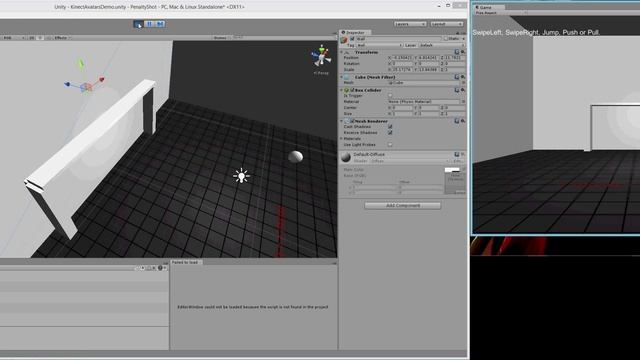This screenshot has height=360, width=640.
Task: Click the Base texture slot thumbnail
Action: pyautogui.click(x=455, y=184)
